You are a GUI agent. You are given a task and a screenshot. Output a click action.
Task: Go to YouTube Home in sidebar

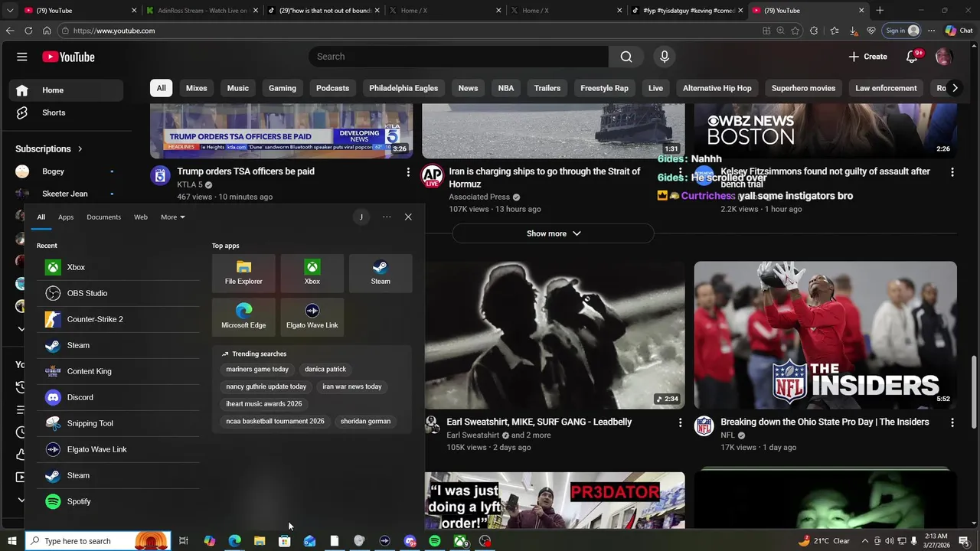(x=67, y=90)
